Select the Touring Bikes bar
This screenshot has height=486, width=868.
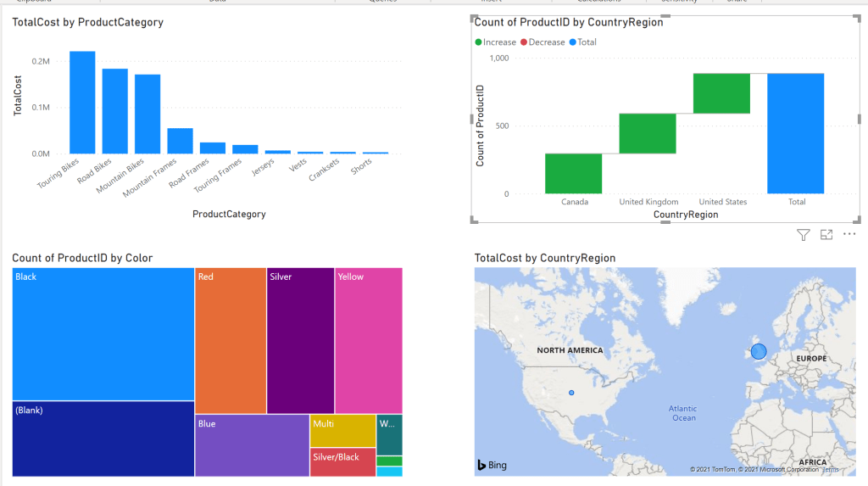[x=82, y=102]
